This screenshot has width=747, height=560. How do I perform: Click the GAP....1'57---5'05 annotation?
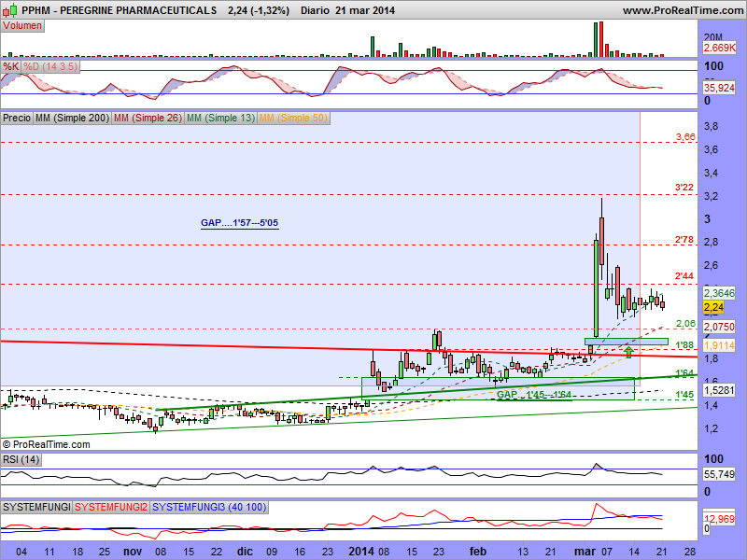pos(240,223)
